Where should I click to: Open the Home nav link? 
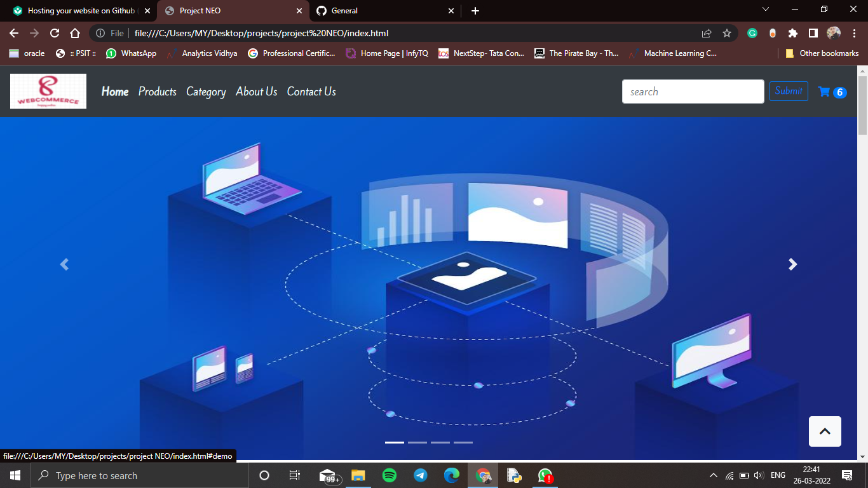(115, 91)
